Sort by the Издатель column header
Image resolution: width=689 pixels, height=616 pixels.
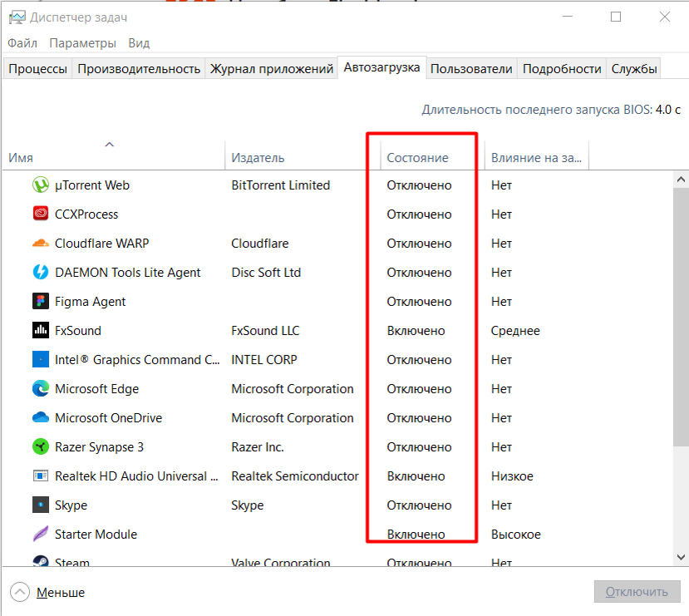coord(303,155)
